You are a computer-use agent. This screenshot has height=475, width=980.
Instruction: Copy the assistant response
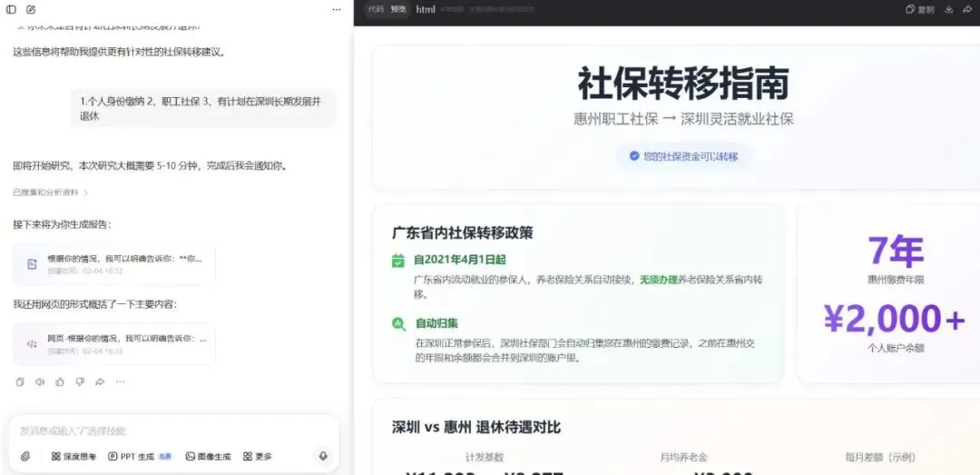20,381
